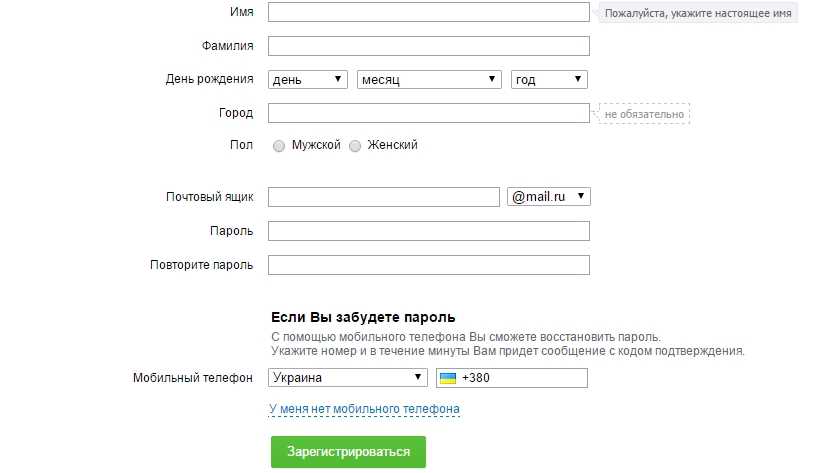Click into the Фамилия text field
This screenshot has height=473, width=820.
click(x=429, y=46)
